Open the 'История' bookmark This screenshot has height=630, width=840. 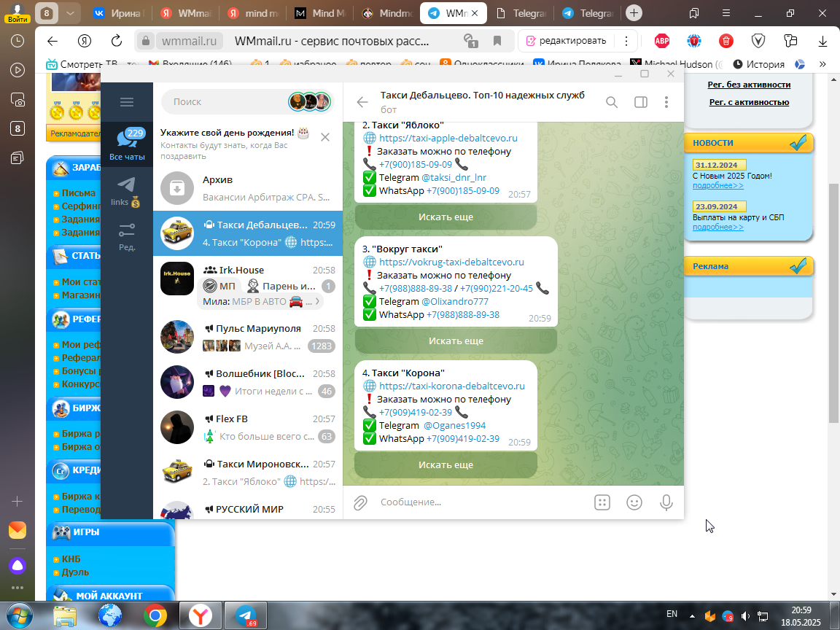pyautogui.click(x=758, y=64)
